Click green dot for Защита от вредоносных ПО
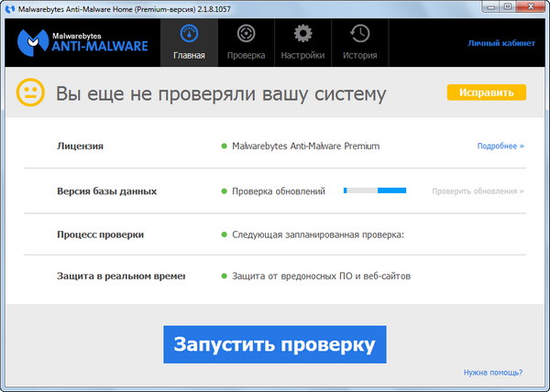This screenshot has width=550, height=392. pyautogui.click(x=223, y=277)
